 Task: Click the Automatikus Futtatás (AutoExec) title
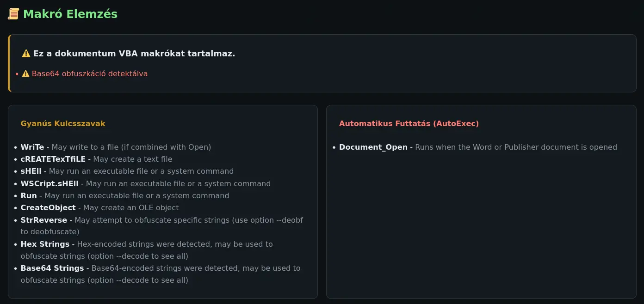click(x=409, y=124)
